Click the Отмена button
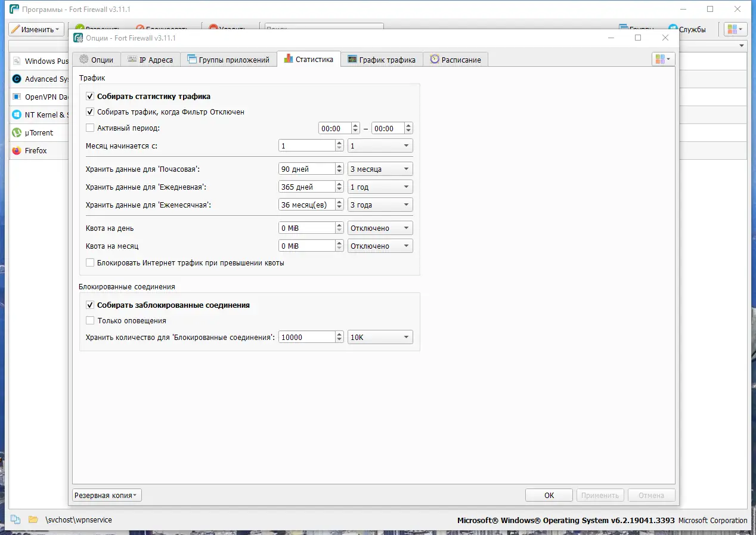 click(x=651, y=495)
